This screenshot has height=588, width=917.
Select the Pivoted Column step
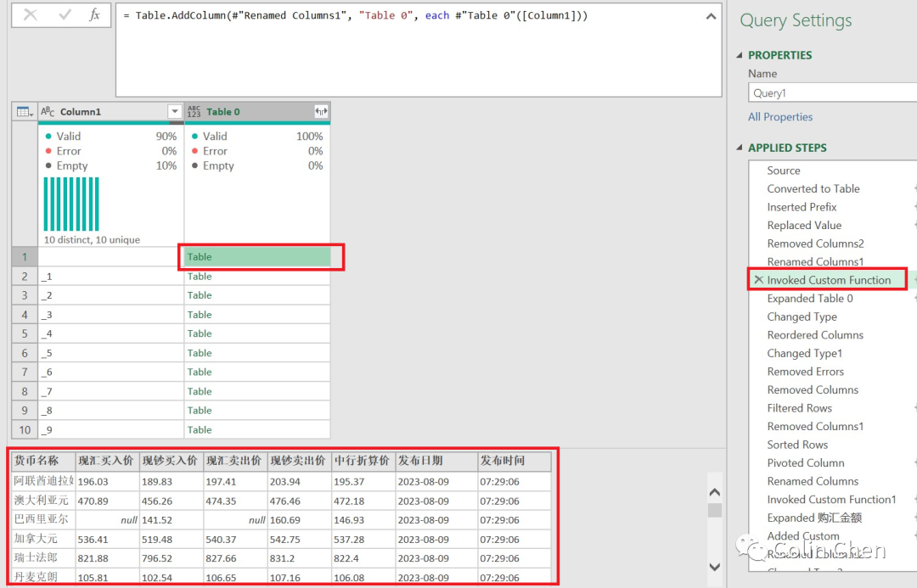[x=805, y=462]
